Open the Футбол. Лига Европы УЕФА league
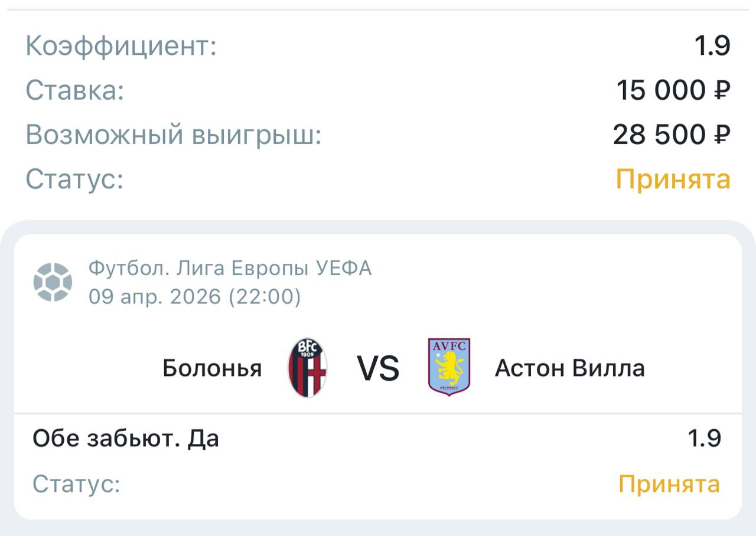The height and width of the screenshot is (536, 756). (x=230, y=269)
